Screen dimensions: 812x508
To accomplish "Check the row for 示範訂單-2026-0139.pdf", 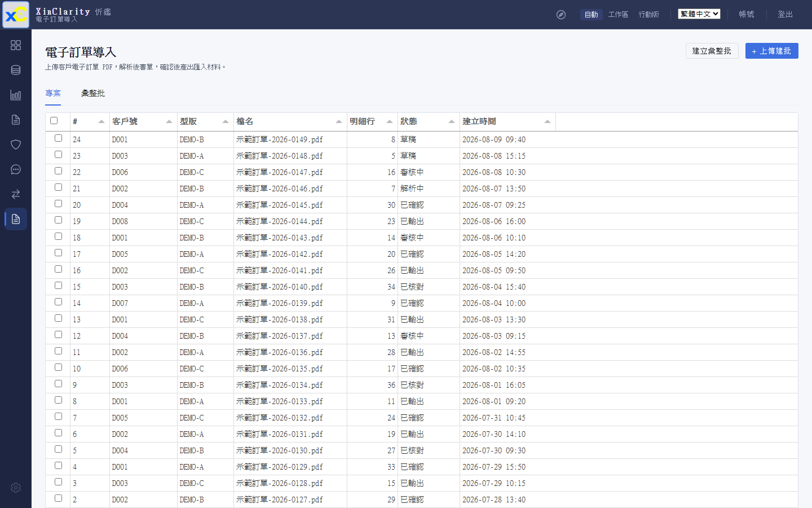I will (58, 301).
